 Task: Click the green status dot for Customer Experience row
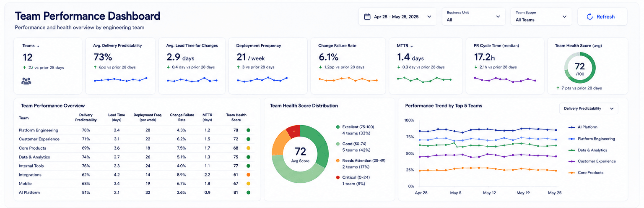tap(248, 139)
